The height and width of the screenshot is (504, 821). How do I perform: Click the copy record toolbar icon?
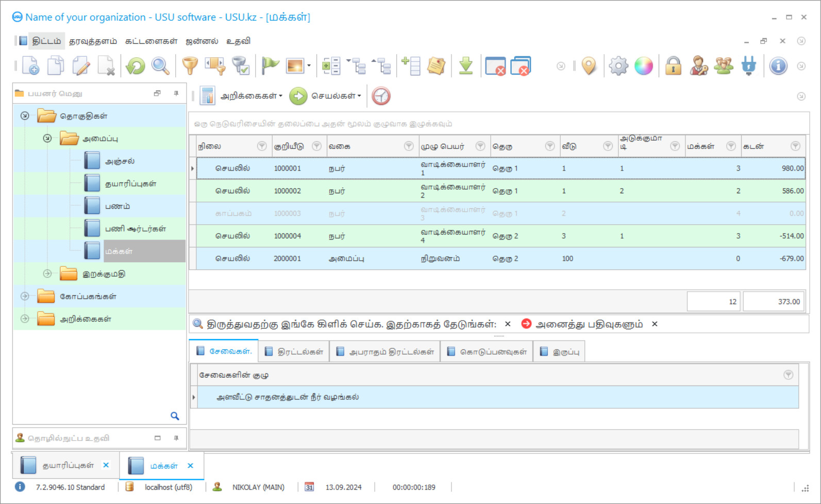coord(56,66)
